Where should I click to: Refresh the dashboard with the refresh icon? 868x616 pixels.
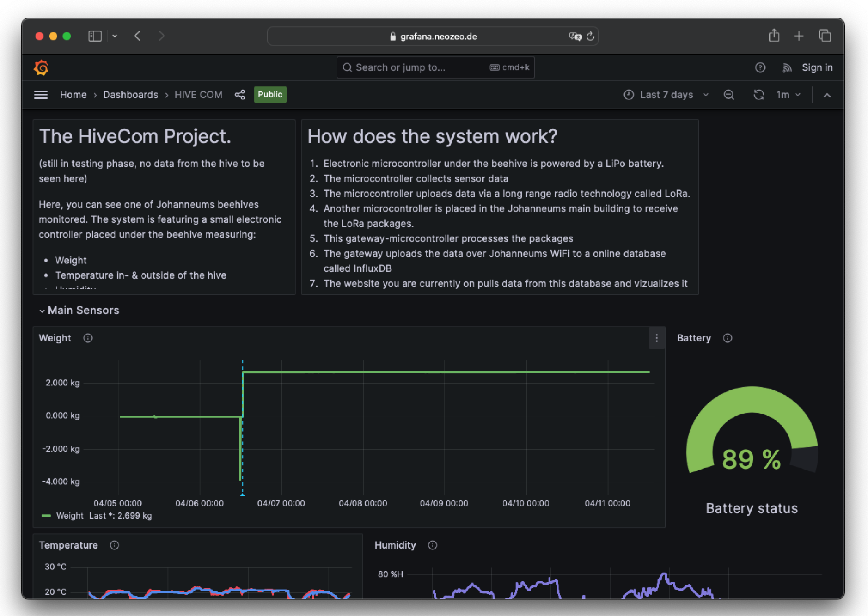click(x=759, y=95)
